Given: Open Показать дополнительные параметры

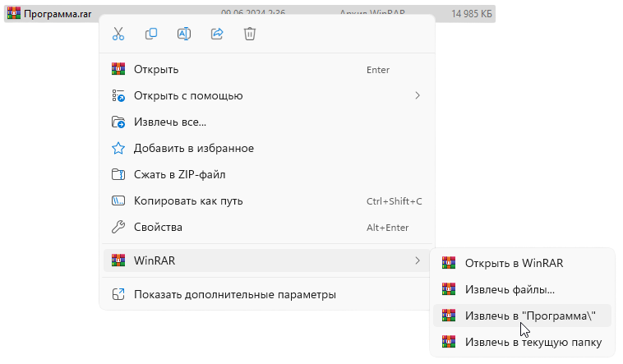Looking at the screenshot, I should pyautogui.click(x=235, y=294).
